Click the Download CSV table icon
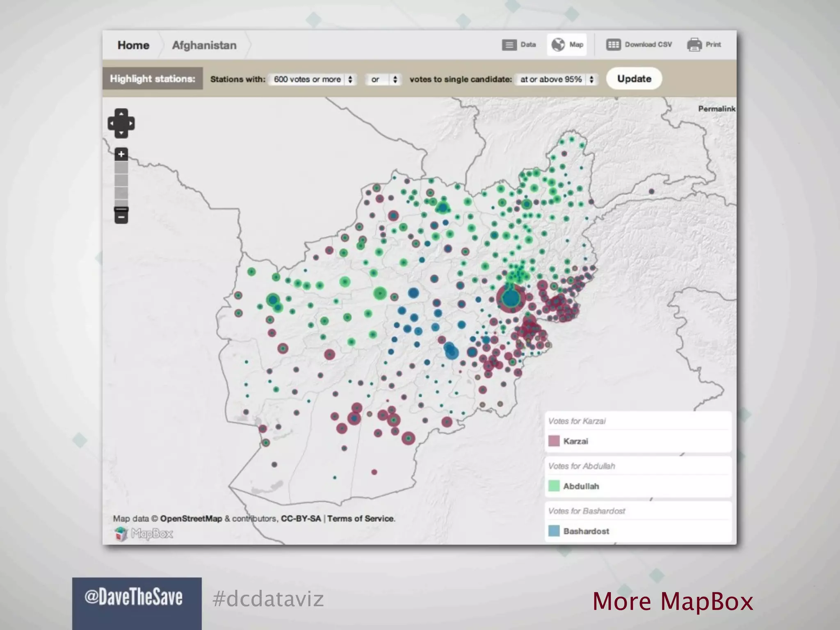840x630 pixels. (613, 45)
